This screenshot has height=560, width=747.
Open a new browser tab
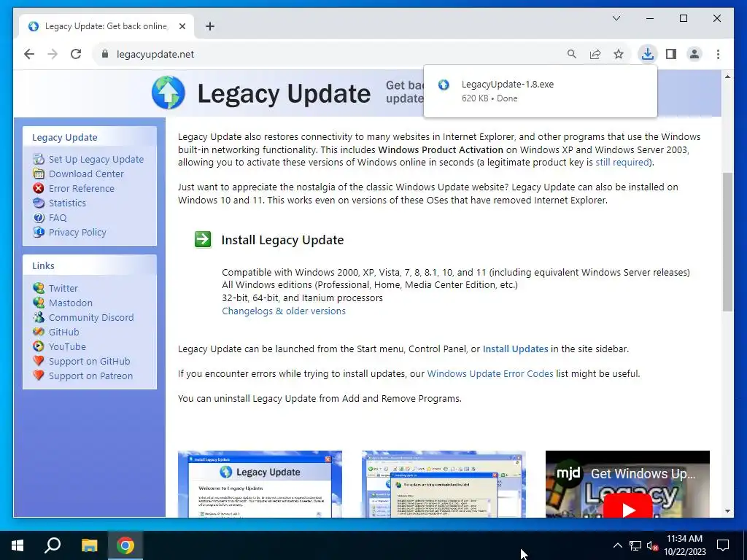coord(209,26)
